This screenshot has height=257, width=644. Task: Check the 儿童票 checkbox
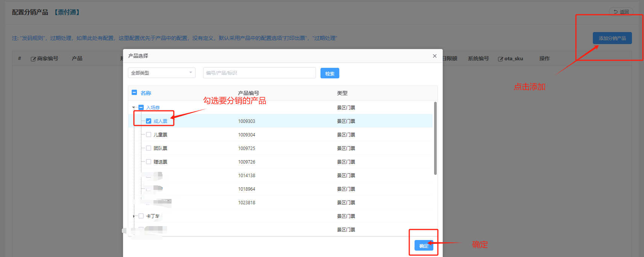pyautogui.click(x=149, y=135)
